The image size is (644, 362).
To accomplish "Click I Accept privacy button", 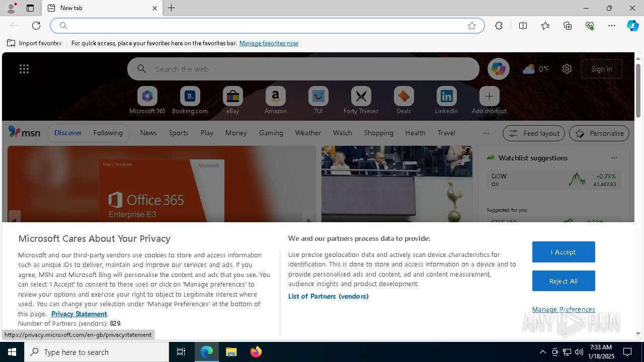I will click(563, 252).
